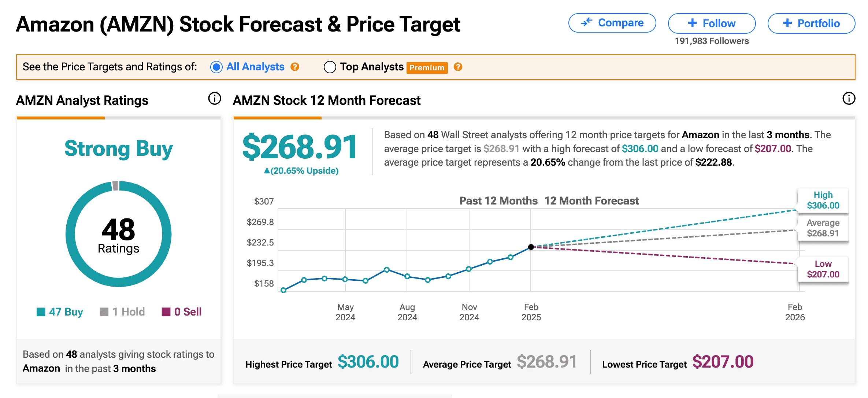Select the All Analysts radio button

pos(216,67)
